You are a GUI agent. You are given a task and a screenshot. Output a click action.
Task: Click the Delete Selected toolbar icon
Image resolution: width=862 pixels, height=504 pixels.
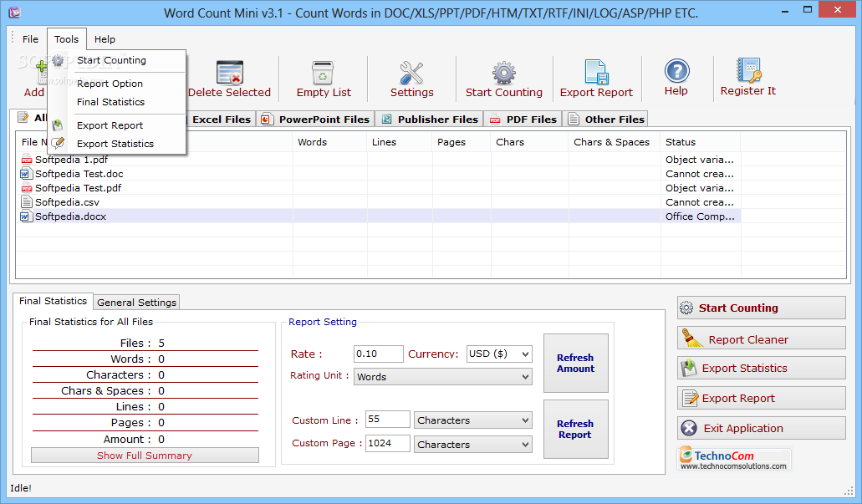tap(230, 73)
